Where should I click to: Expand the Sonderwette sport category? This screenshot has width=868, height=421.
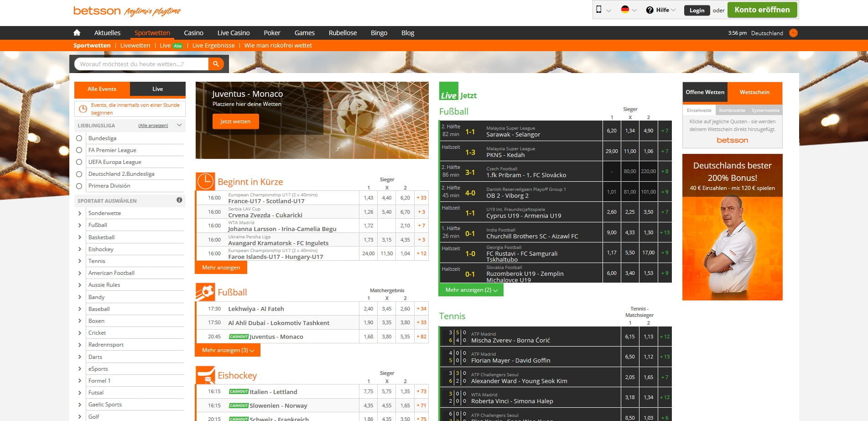click(80, 213)
